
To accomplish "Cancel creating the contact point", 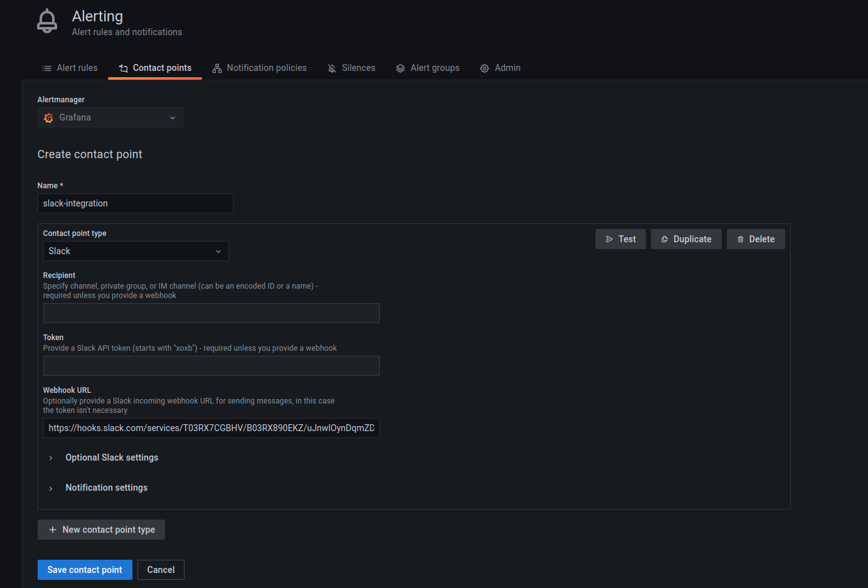I will coord(161,570).
